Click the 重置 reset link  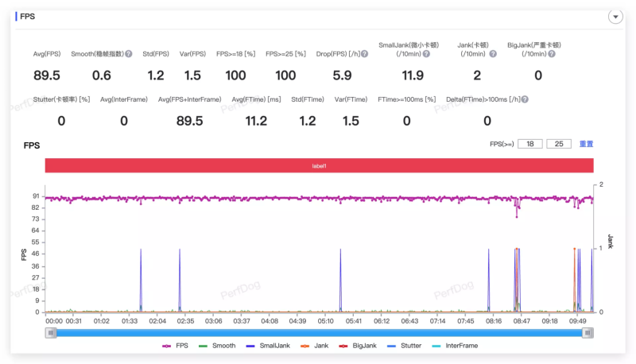[x=586, y=144]
